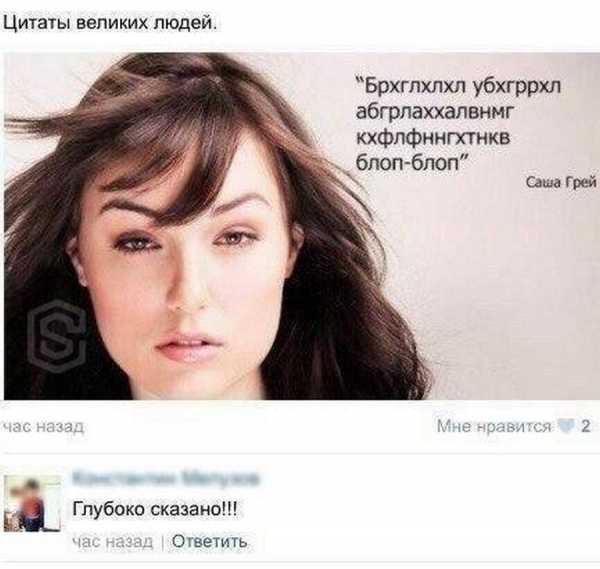This screenshot has width=600, height=569.
Task: Click the heart icon beside Мне нравится
Action: point(567,426)
